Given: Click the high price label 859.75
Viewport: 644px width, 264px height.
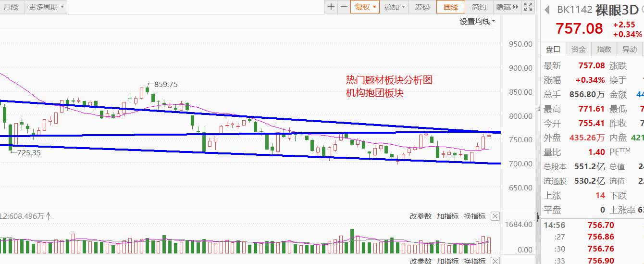Looking at the screenshot, I should (x=166, y=84).
